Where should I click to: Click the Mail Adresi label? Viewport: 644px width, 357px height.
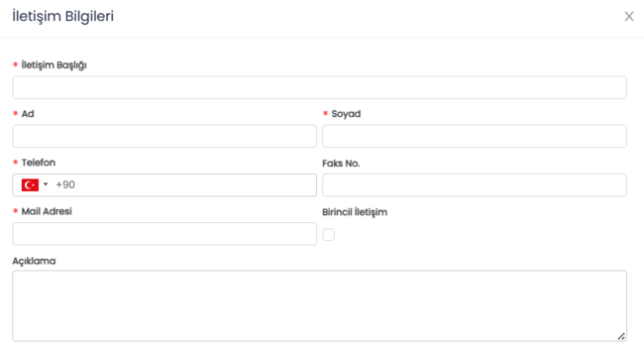[x=47, y=211]
